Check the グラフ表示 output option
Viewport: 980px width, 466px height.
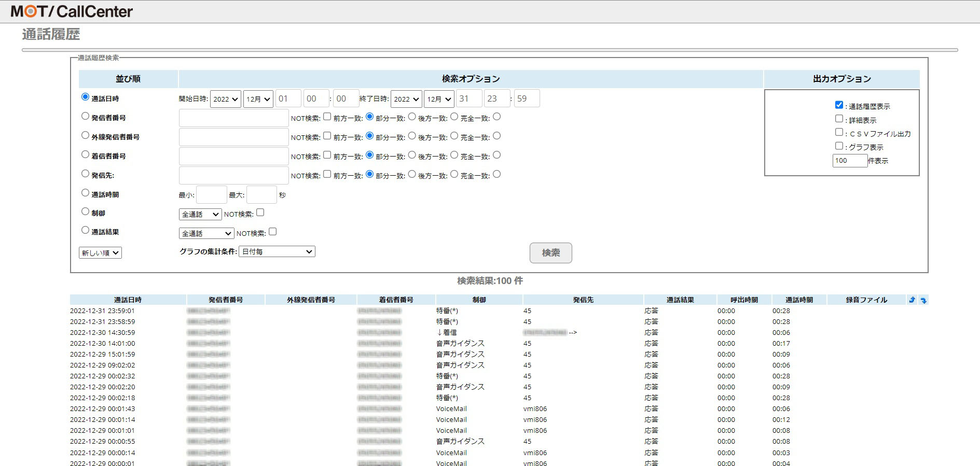(x=839, y=146)
